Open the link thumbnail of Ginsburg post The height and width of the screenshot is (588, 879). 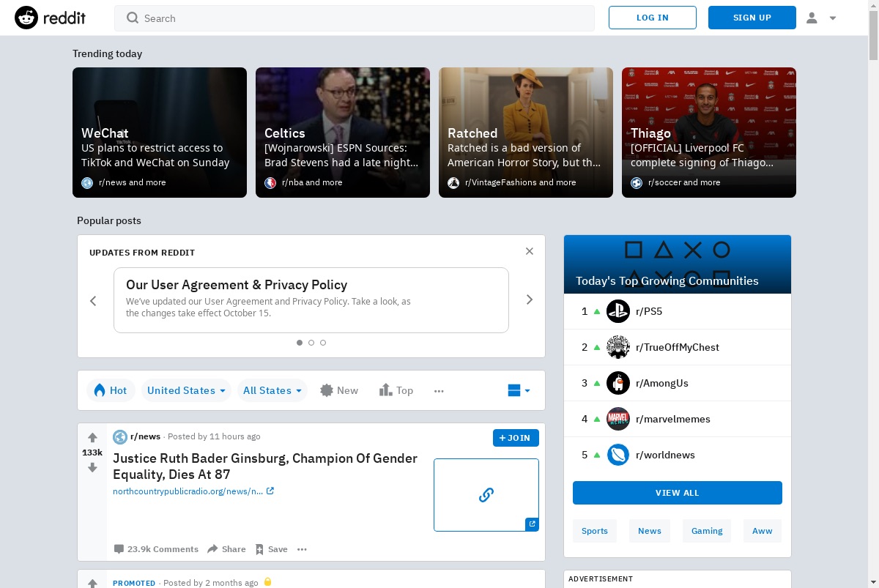pyautogui.click(x=486, y=495)
